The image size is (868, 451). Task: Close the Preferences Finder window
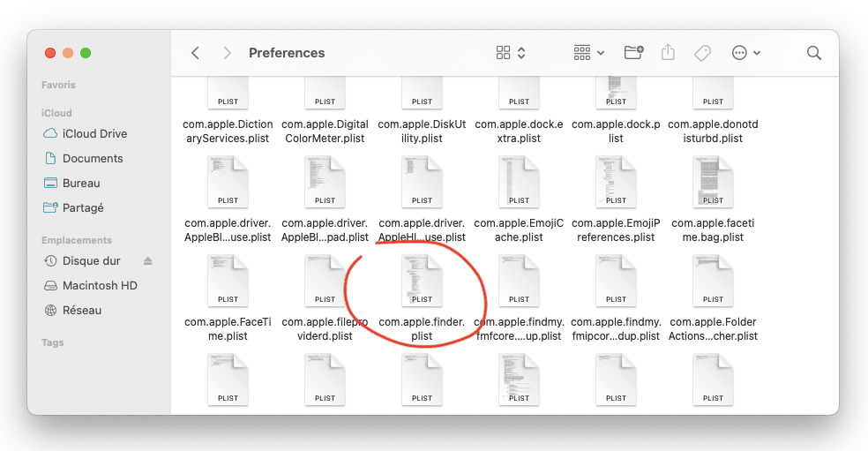pyautogui.click(x=50, y=53)
